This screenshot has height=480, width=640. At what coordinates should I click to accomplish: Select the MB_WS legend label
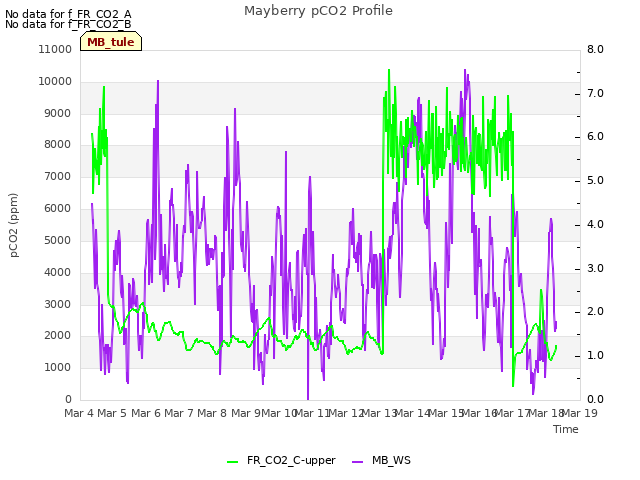coord(391,460)
